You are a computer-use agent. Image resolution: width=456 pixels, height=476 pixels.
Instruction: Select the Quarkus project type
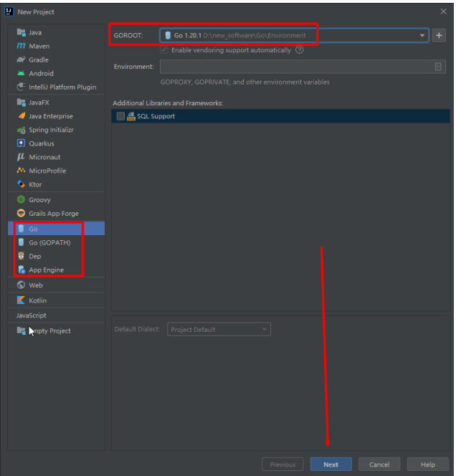click(56, 143)
